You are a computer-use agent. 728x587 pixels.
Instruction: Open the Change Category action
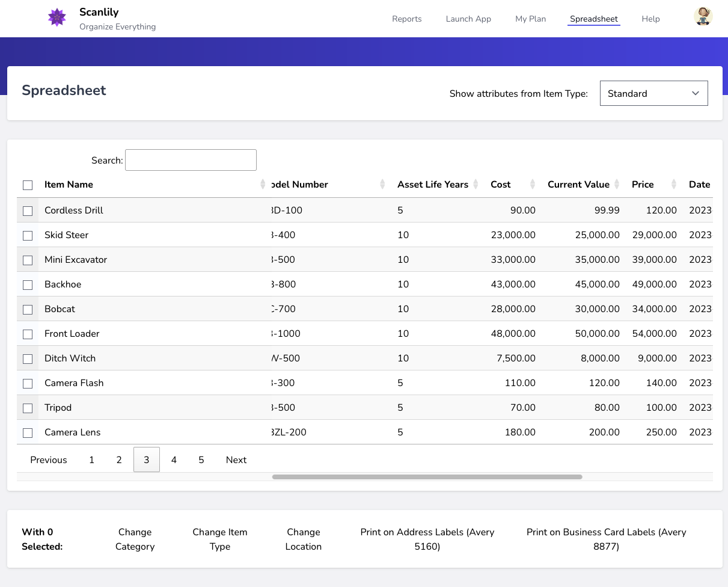[x=135, y=539]
